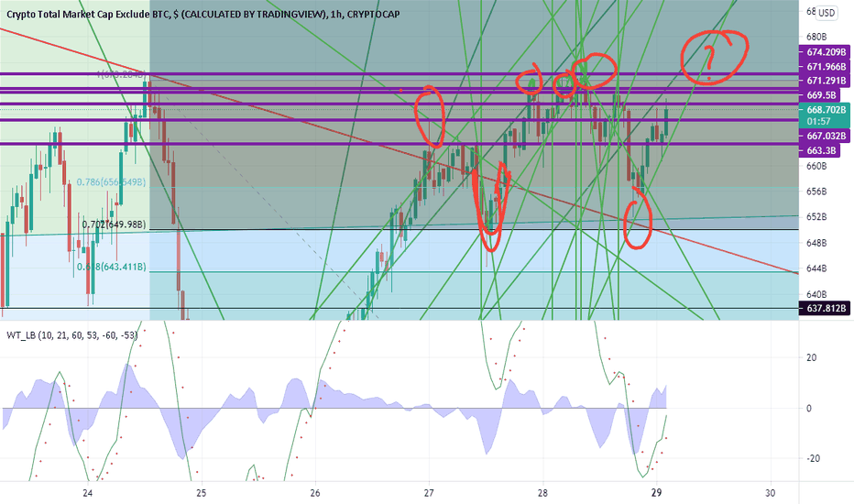The width and height of the screenshot is (854, 504).
Task: Click date 30 on time axis
Action: click(770, 494)
